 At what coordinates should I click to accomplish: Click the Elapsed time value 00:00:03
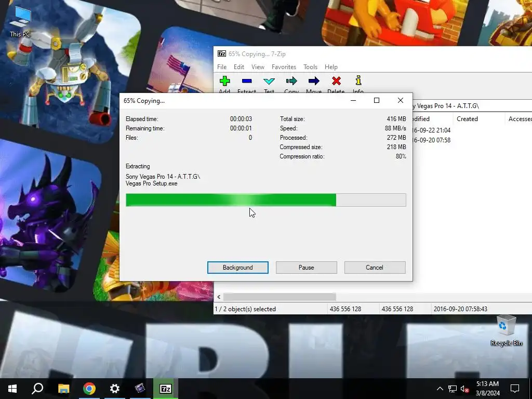point(241,119)
